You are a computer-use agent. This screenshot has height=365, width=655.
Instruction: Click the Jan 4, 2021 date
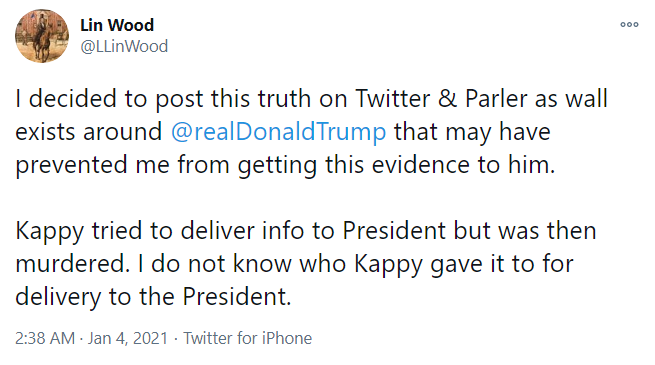pyautogui.click(x=128, y=338)
